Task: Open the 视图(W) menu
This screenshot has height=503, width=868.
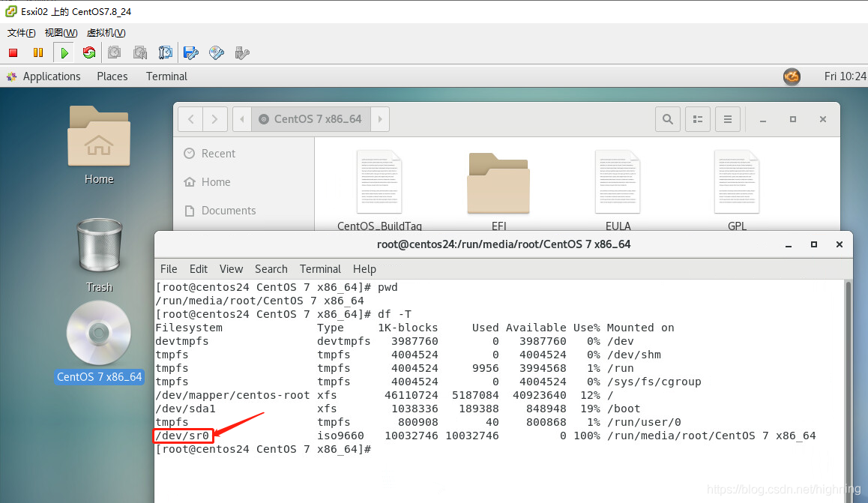Action: (x=61, y=33)
